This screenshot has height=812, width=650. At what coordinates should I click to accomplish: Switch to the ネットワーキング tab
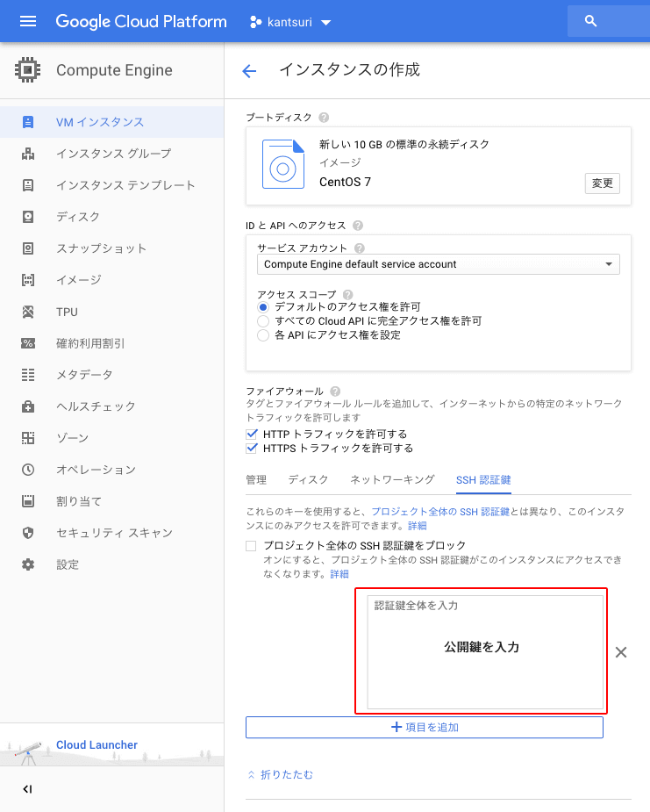392,479
